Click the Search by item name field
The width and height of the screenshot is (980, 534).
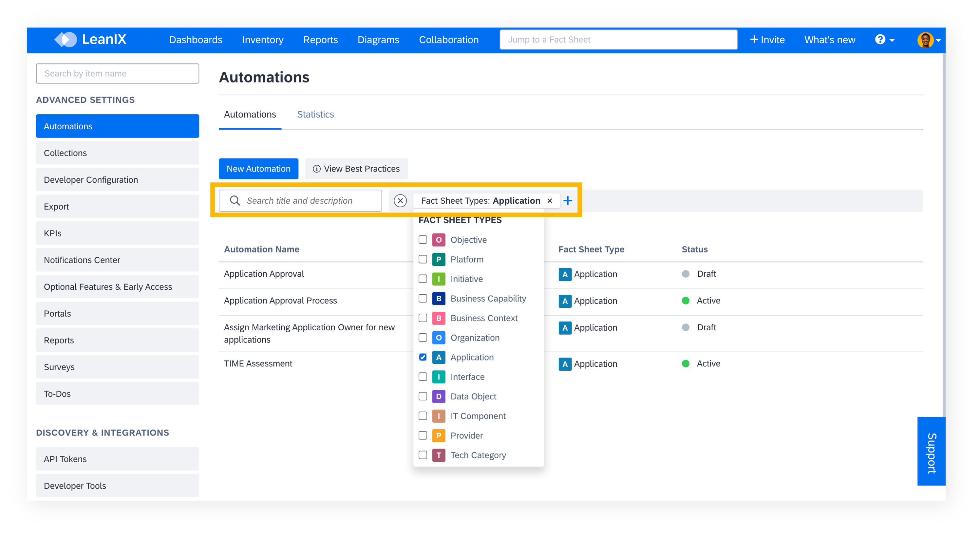pyautogui.click(x=117, y=73)
